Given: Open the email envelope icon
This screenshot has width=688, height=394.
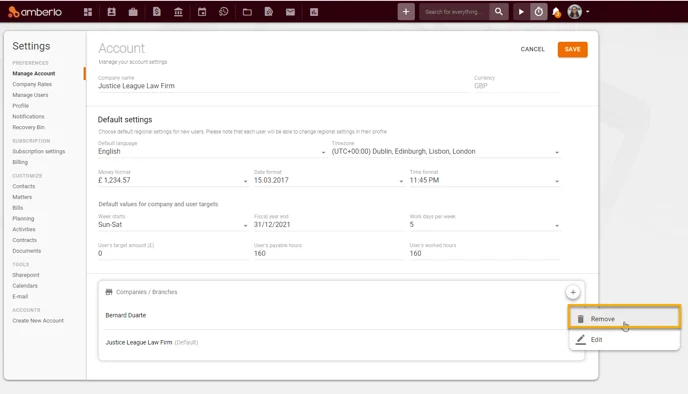Looking at the screenshot, I should (x=290, y=12).
